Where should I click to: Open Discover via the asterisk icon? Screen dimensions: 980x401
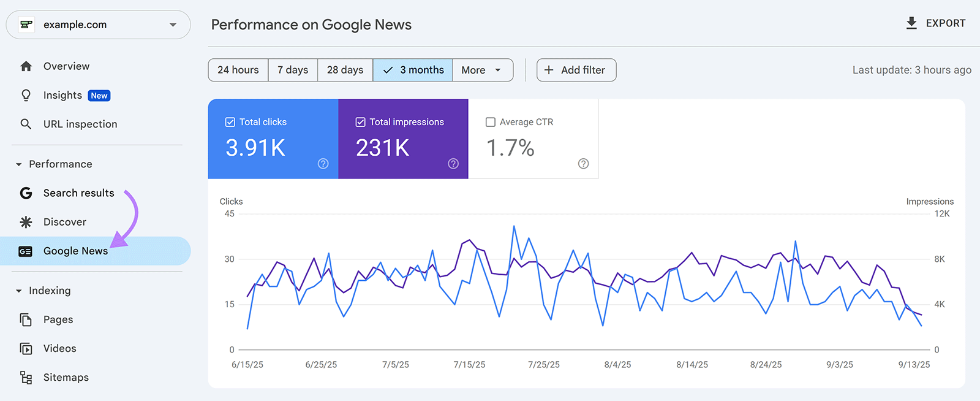[x=26, y=222]
